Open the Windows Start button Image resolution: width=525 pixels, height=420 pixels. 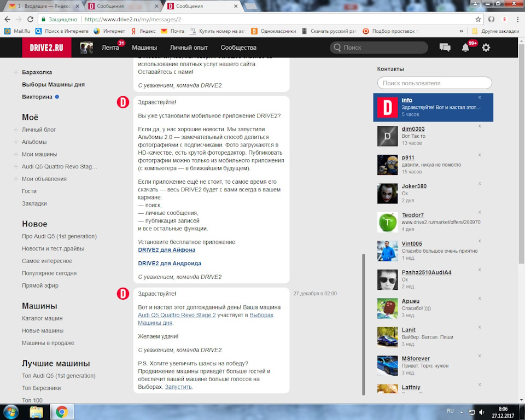coord(11,412)
